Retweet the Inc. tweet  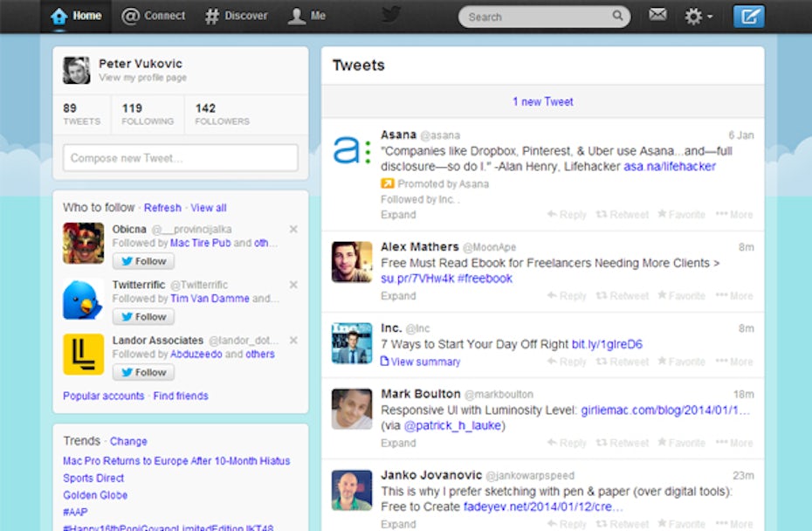pos(622,362)
